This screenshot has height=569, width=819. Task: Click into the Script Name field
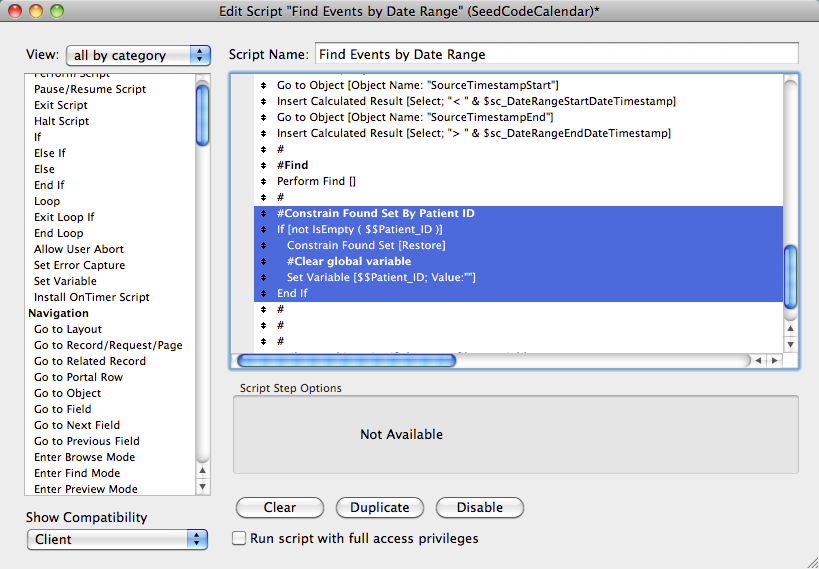tap(556, 54)
